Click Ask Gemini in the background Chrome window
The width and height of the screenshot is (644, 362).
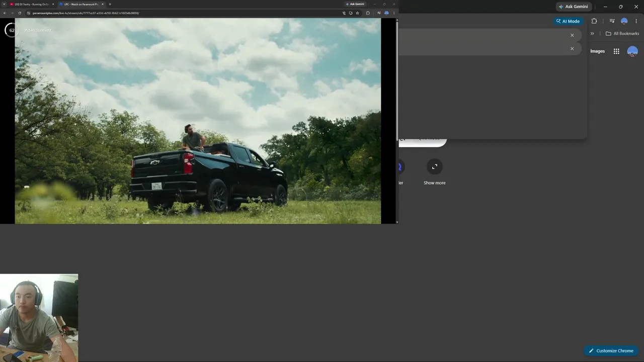tap(573, 7)
